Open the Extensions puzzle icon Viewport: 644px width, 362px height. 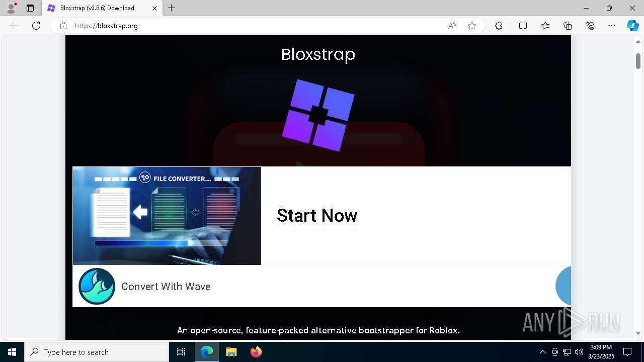(x=499, y=26)
